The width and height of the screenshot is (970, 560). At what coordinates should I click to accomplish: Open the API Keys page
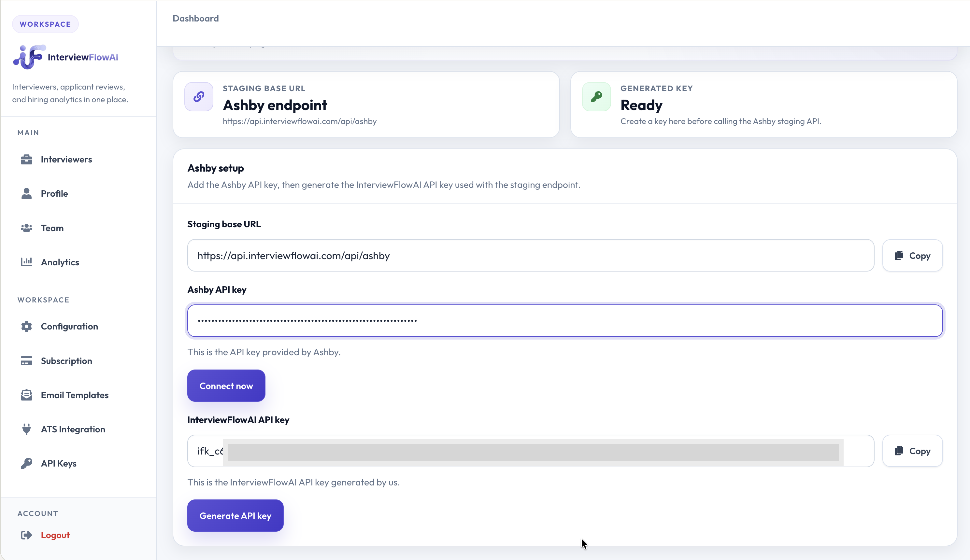click(59, 463)
